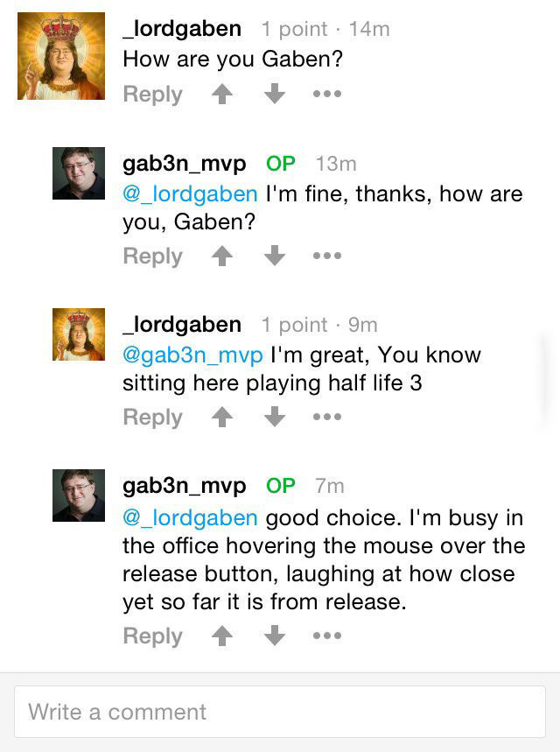The height and width of the screenshot is (752, 560).
Task: Upvote the "I'm fine, thanks" comment
Action: pyautogui.click(x=222, y=256)
